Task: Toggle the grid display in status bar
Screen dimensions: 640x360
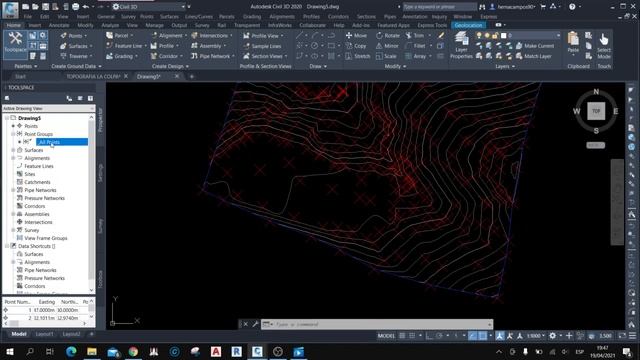Action: pyautogui.click(x=402, y=336)
